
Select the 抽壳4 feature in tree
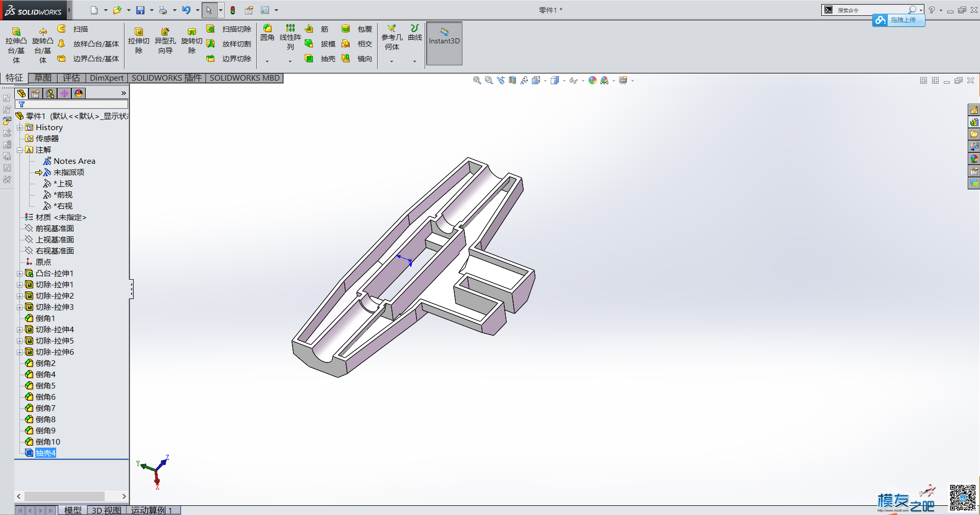(x=45, y=453)
